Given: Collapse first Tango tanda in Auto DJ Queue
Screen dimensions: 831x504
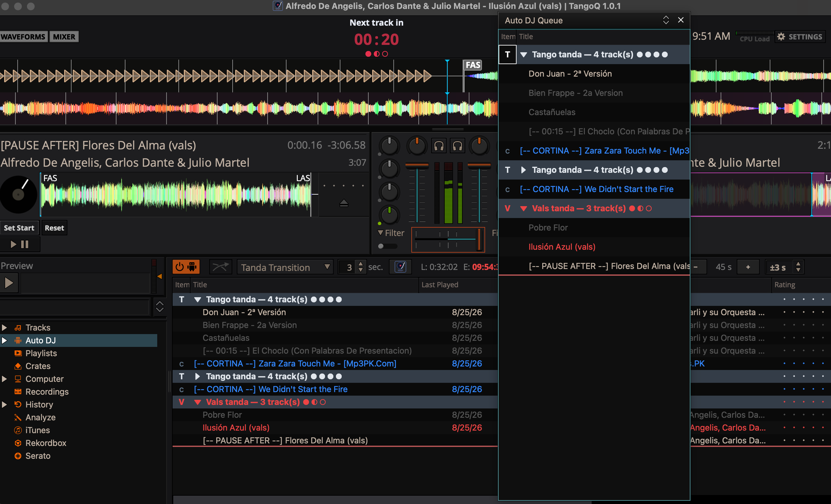Looking at the screenshot, I should click(x=523, y=55).
